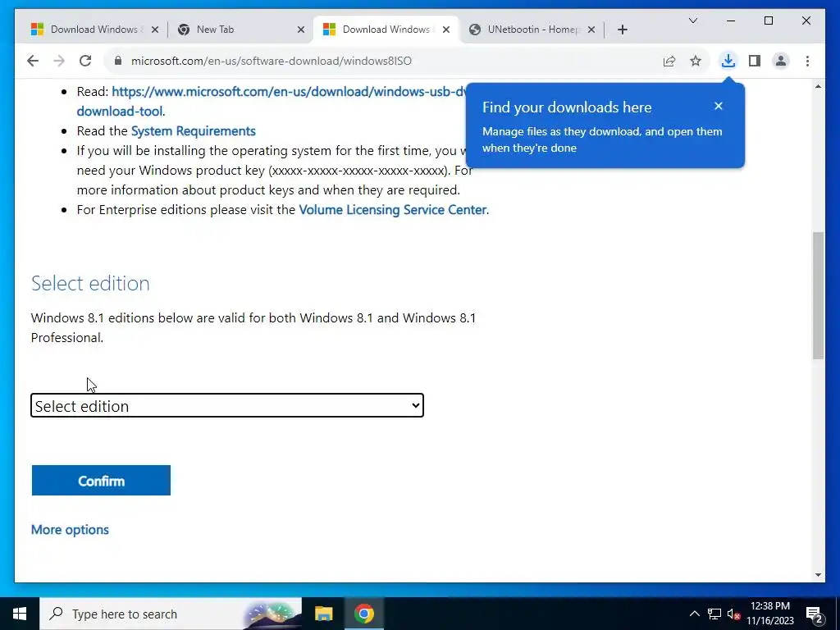Switch to the UNetbootin Homepage tab
The height and width of the screenshot is (630, 840).
(x=532, y=30)
